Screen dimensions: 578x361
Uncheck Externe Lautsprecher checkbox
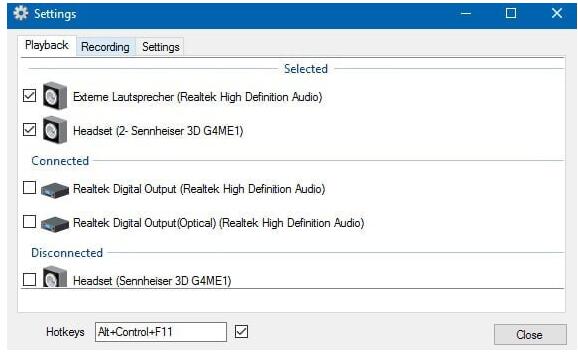pos(29,96)
